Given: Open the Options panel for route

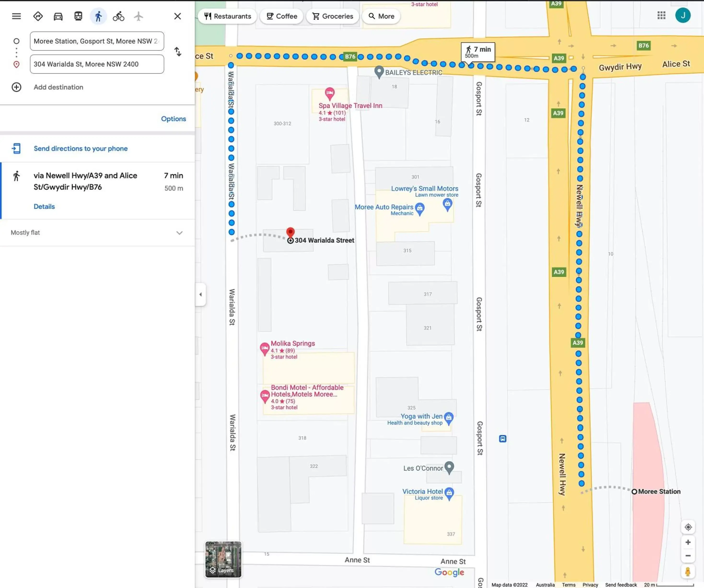Looking at the screenshot, I should 174,119.
